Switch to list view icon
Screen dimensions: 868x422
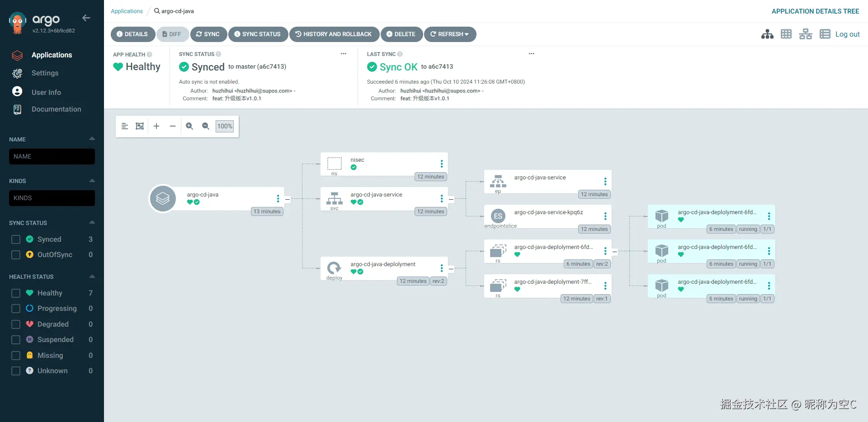click(x=825, y=34)
